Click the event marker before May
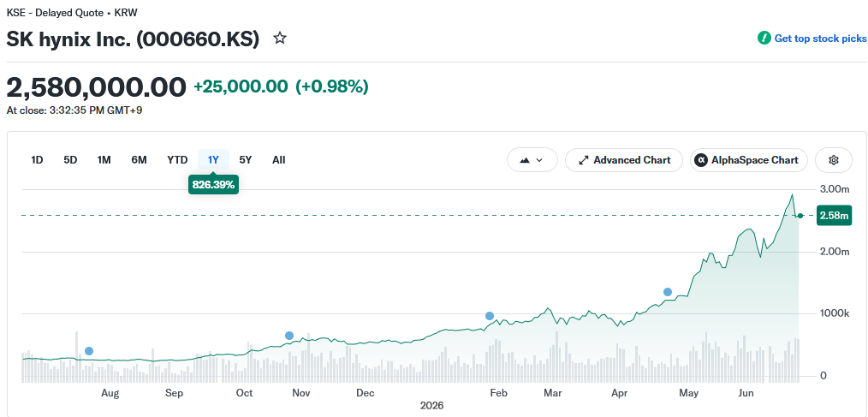Screen dimensions: 868x417 pos(668,292)
